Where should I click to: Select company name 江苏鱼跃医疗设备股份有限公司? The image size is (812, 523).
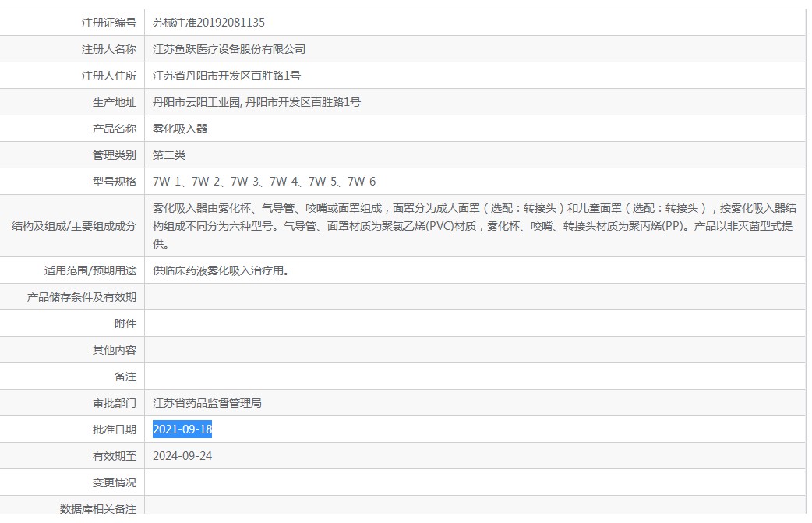[229, 49]
